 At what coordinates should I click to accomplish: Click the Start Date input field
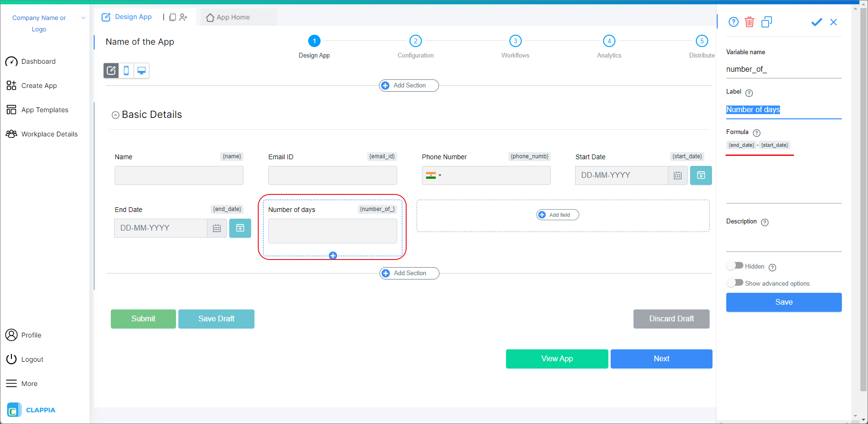click(621, 175)
